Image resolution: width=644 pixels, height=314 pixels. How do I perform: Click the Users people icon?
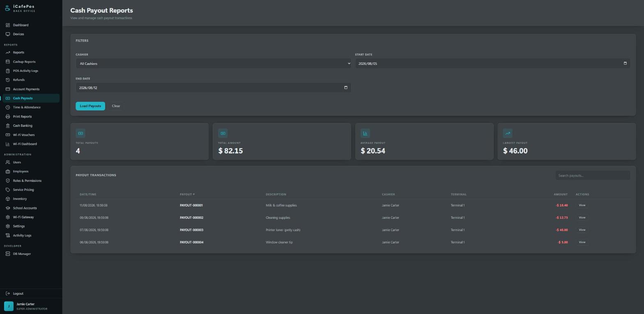[8, 162]
